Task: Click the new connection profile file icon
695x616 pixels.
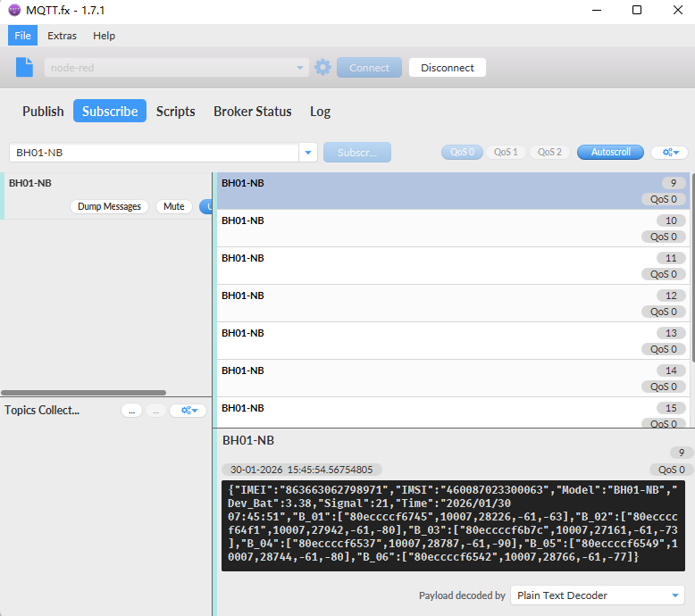Action: coord(24,67)
